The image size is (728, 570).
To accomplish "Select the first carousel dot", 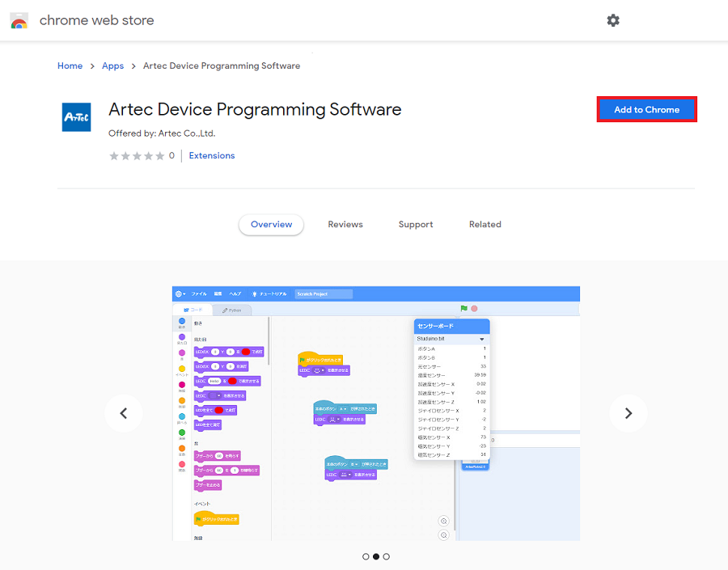I will pos(366,556).
